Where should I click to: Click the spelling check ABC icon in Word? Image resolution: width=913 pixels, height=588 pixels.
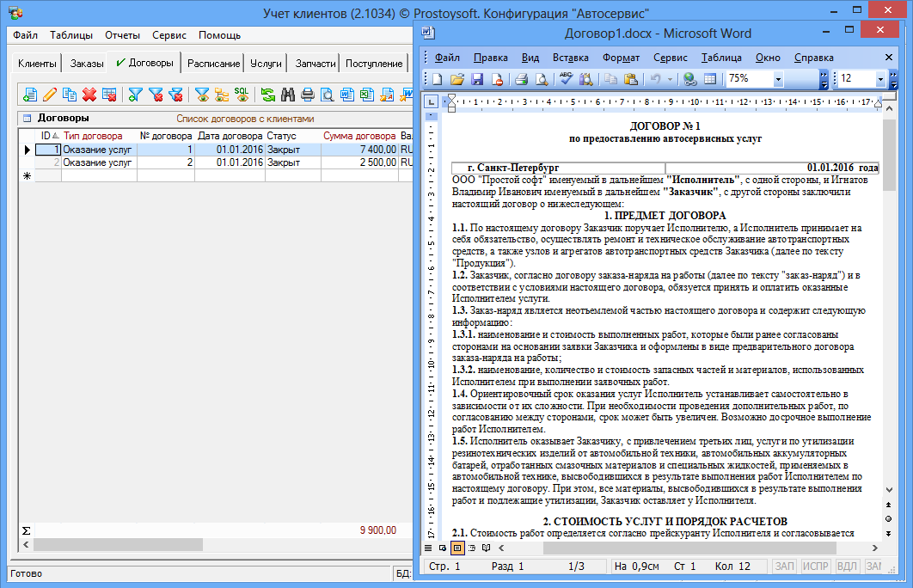(x=566, y=79)
